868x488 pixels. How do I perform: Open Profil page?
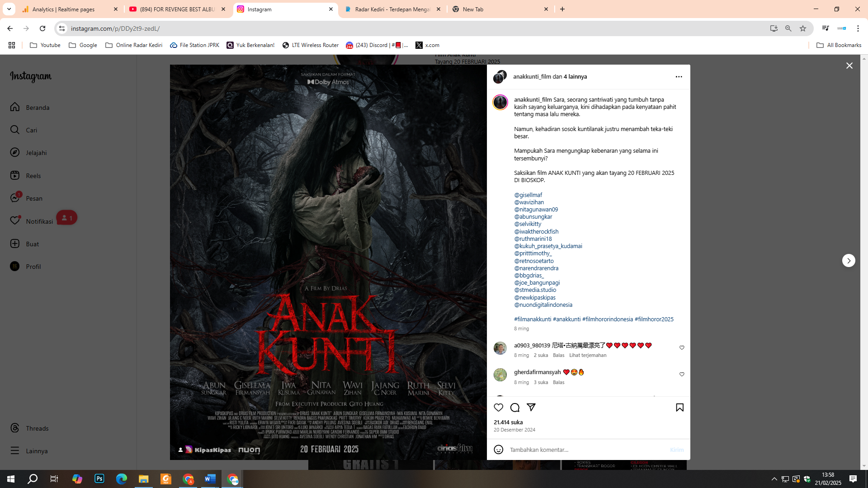[x=25, y=266]
